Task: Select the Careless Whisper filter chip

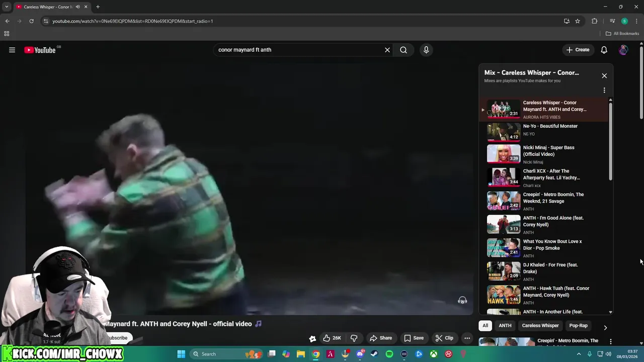Action: pyautogui.click(x=540, y=325)
